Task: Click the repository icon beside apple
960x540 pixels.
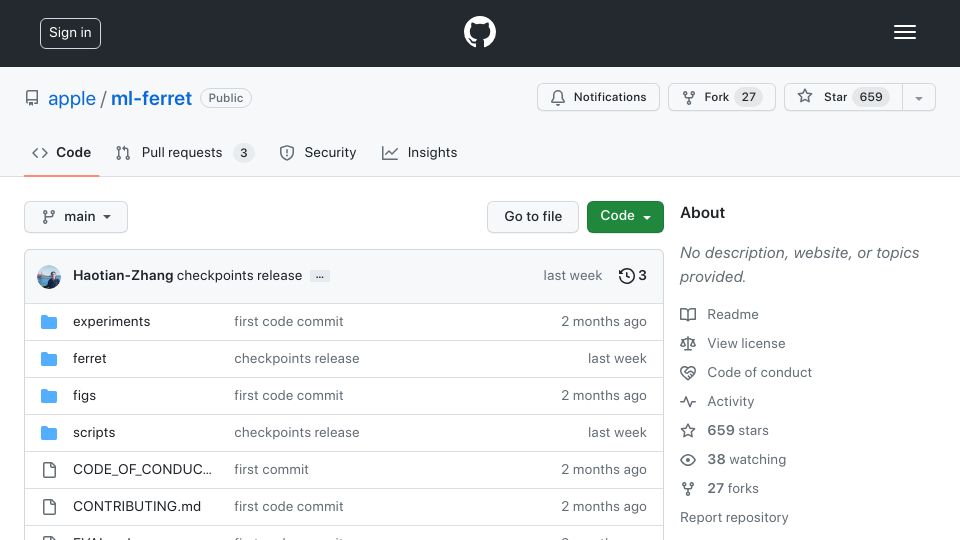Action: pos(32,98)
